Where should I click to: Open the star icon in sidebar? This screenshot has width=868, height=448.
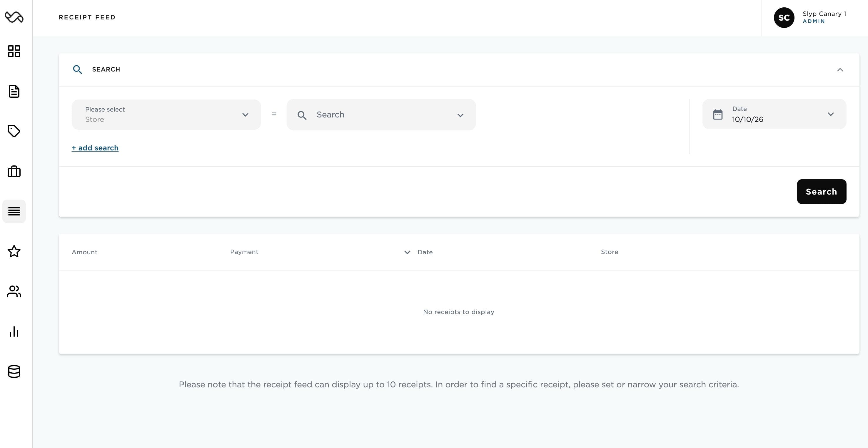point(14,251)
